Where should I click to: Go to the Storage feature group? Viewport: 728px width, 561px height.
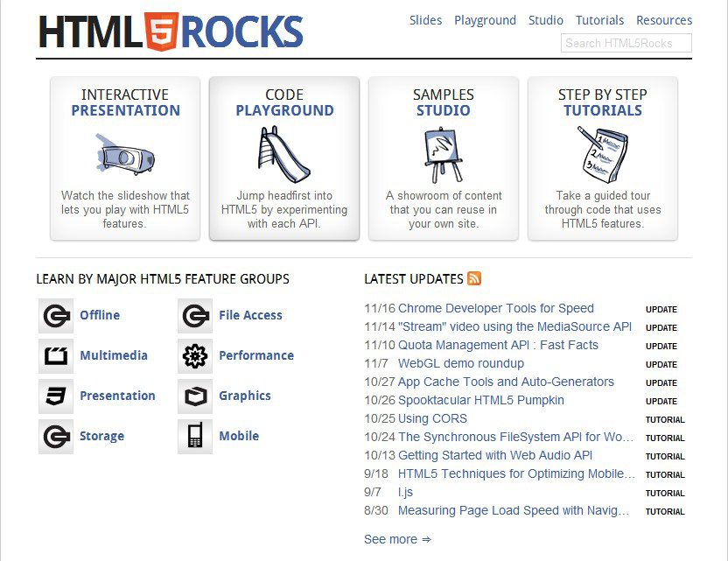point(102,437)
